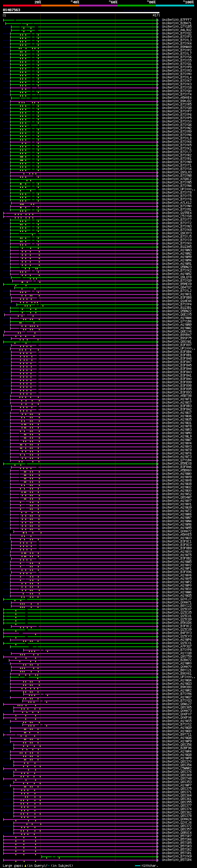Open hit UniRef100_B9H380
197x868 pixels.
click(176, 687)
